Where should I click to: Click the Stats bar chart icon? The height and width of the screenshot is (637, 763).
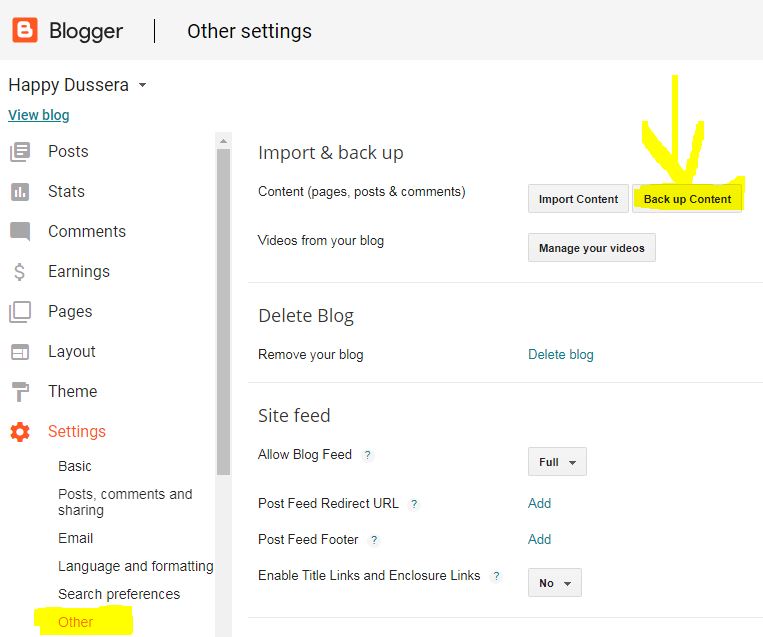[20, 192]
